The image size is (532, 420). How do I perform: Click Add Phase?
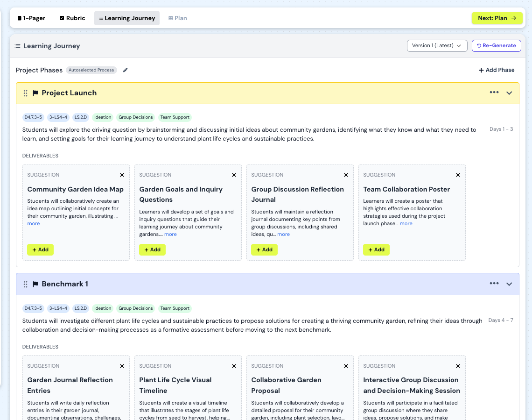click(x=497, y=70)
